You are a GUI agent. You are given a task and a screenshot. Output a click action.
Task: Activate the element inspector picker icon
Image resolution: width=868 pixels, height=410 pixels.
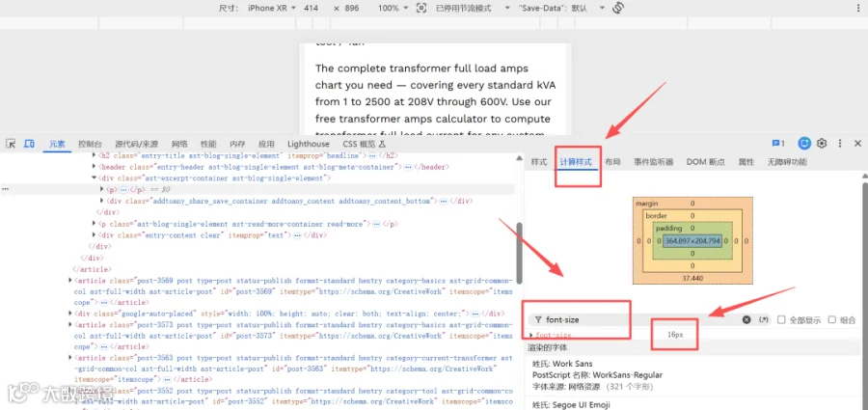(x=11, y=144)
